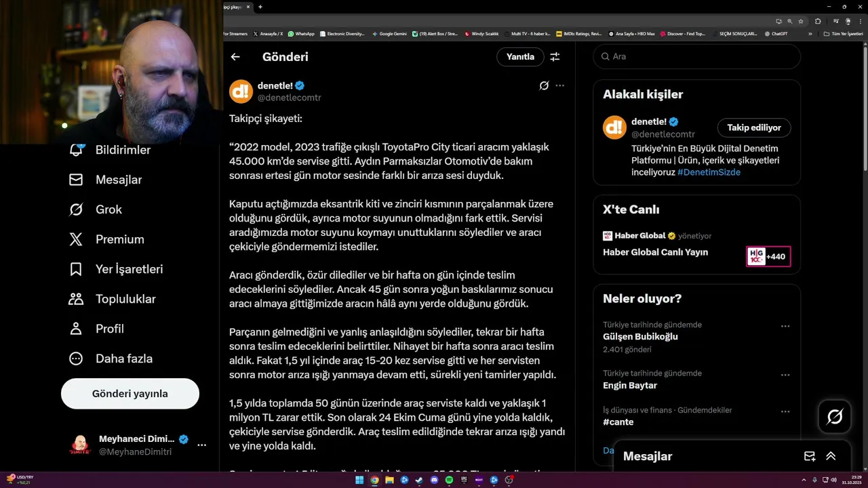Open the Windows Start menu
Image resolution: width=868 pixels, height=488 pixels.
pyautogui.click(x=359, y=480)
